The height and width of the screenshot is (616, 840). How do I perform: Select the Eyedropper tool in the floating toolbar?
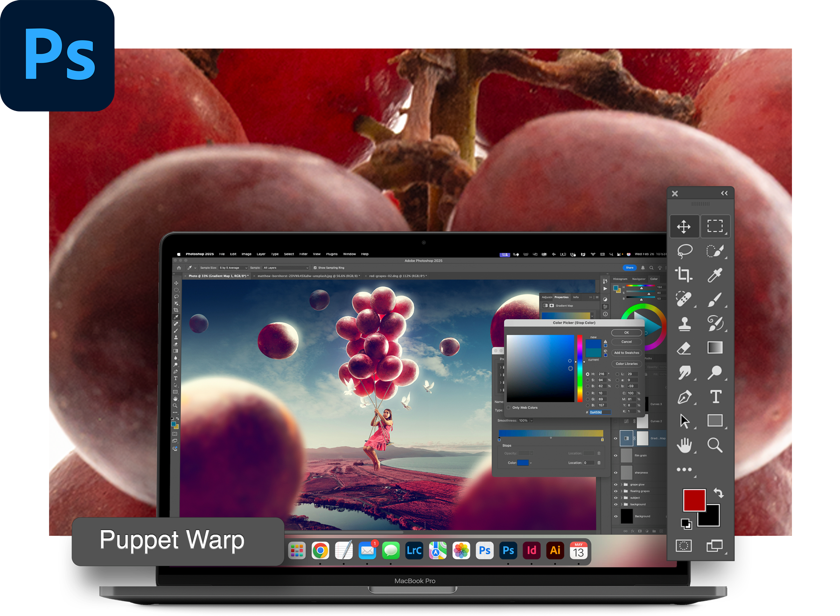coord(715,275)
